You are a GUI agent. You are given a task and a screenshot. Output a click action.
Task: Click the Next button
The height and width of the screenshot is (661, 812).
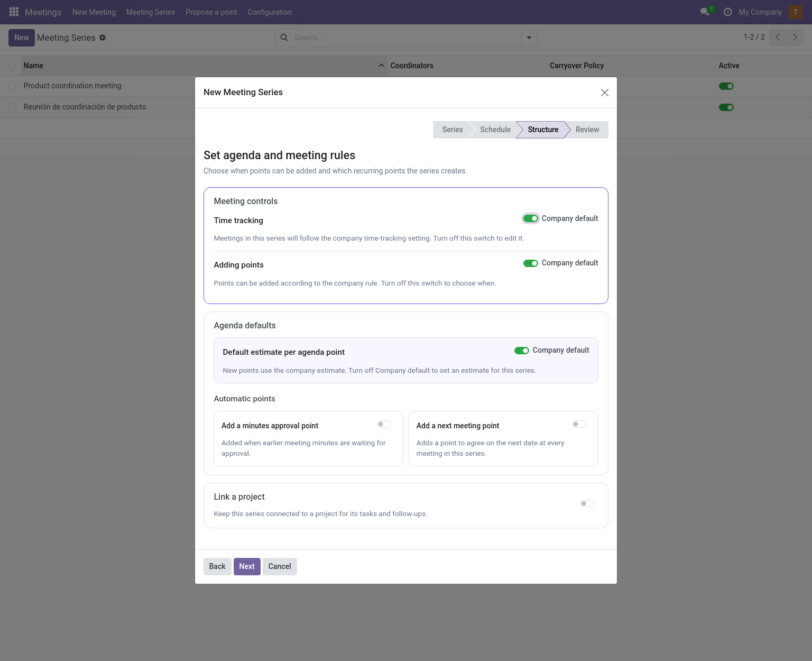[x=247, y=566]
